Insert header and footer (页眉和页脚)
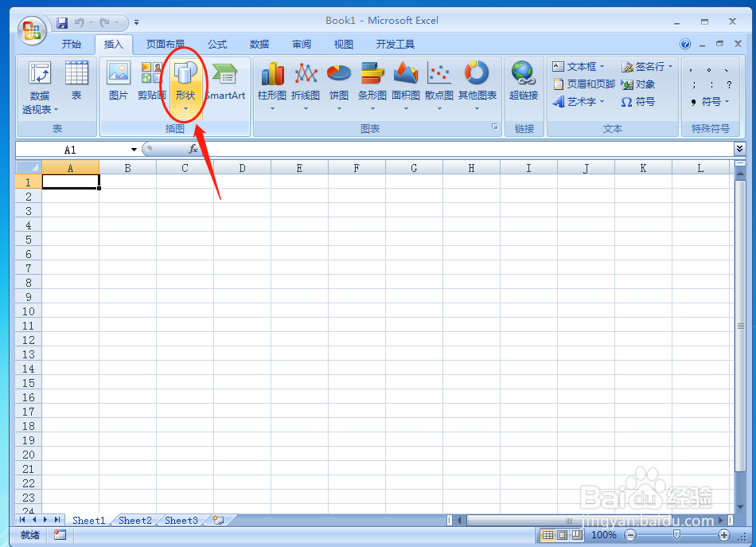The height and width of the screenshot is (547, 756). click(x=583, y=84)
